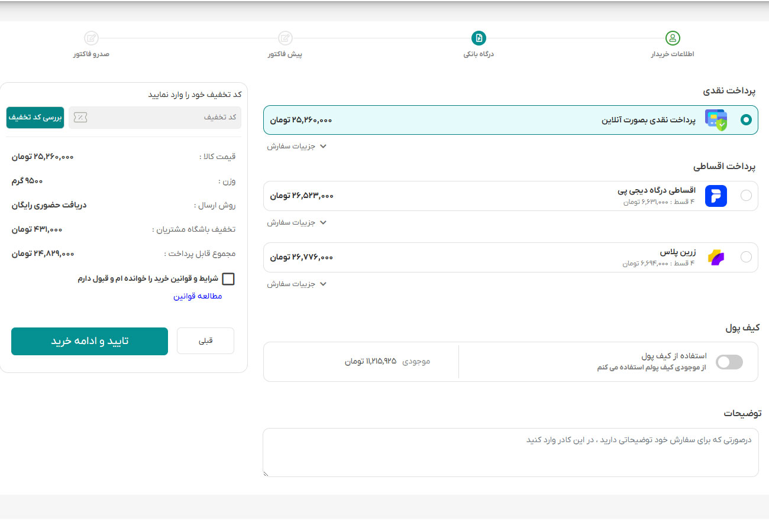
Task: Focus the discount code input field
Action: click(155, 117)
